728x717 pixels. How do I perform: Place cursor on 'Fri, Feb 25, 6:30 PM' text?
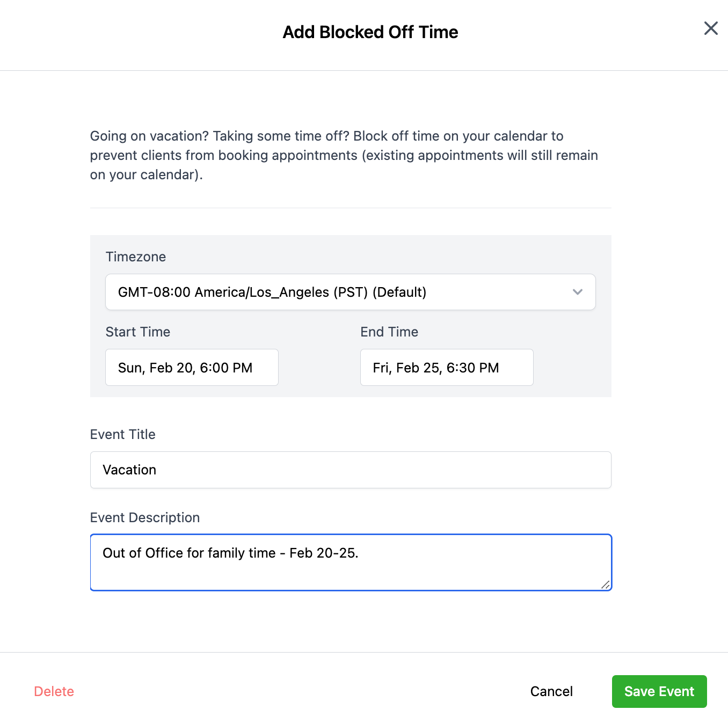pos(436,368)
